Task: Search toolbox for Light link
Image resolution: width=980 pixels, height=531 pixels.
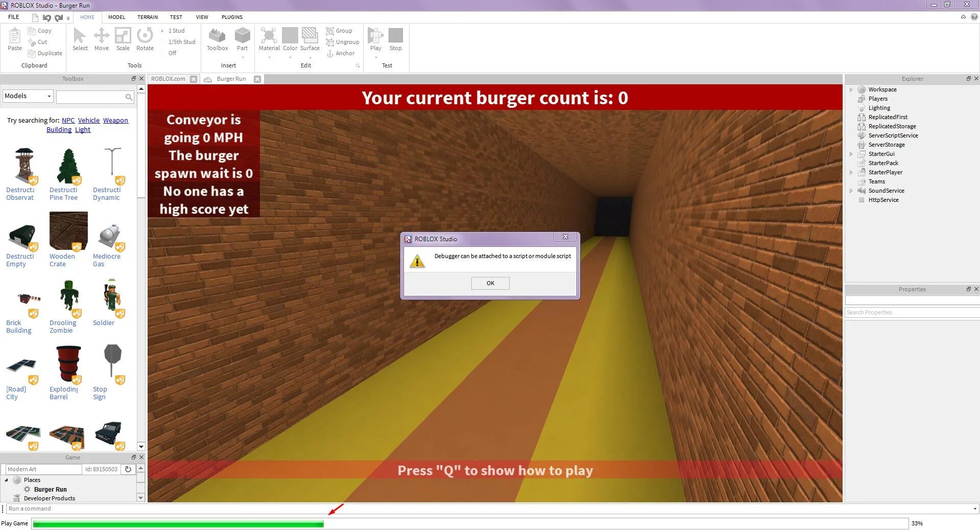Action: [x=83, y=130]
